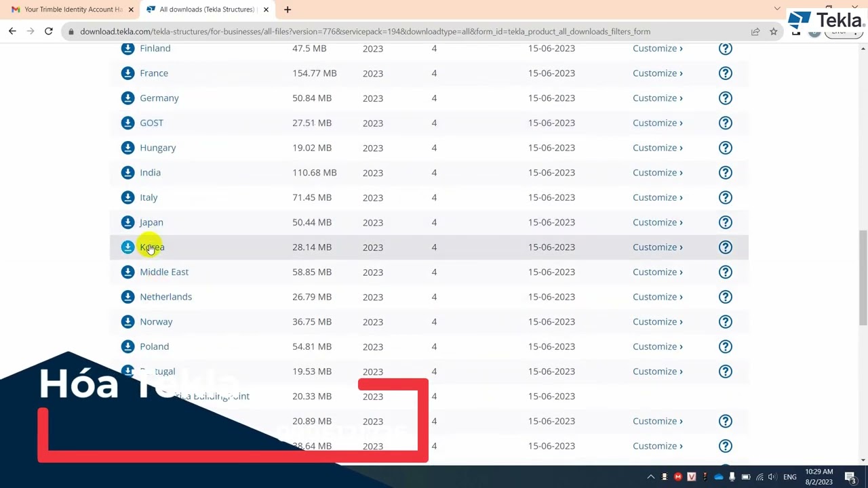
Task: Expand Customize for France row
Action: coord(658,73)
